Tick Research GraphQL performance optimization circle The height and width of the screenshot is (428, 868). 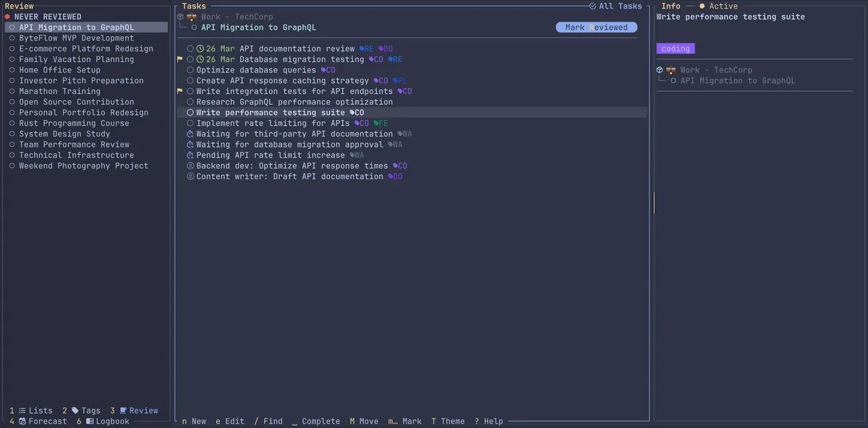pos(190,102)
